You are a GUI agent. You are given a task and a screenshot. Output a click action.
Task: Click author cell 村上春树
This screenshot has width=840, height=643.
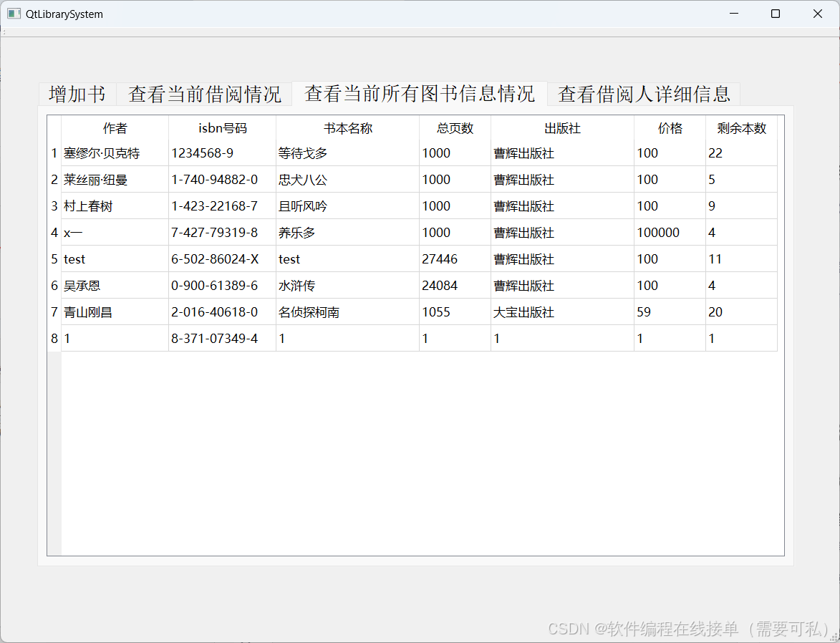(115, 206)
